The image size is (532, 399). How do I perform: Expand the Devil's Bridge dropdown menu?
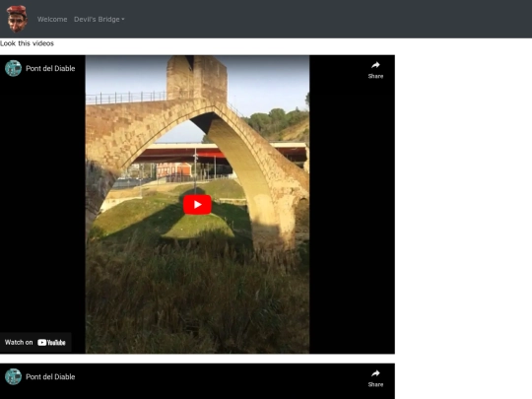[x=100, y=20]
